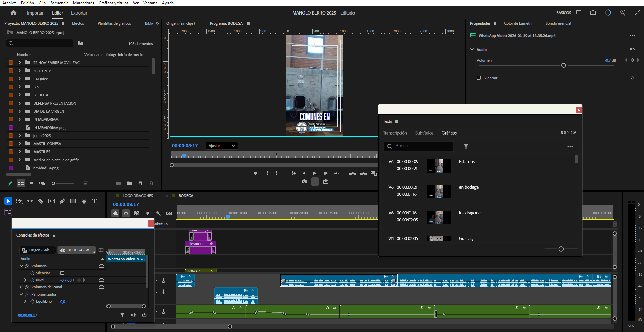Add a marker in the Program monitor
644x332 pixels.
[x=255, y=173]
